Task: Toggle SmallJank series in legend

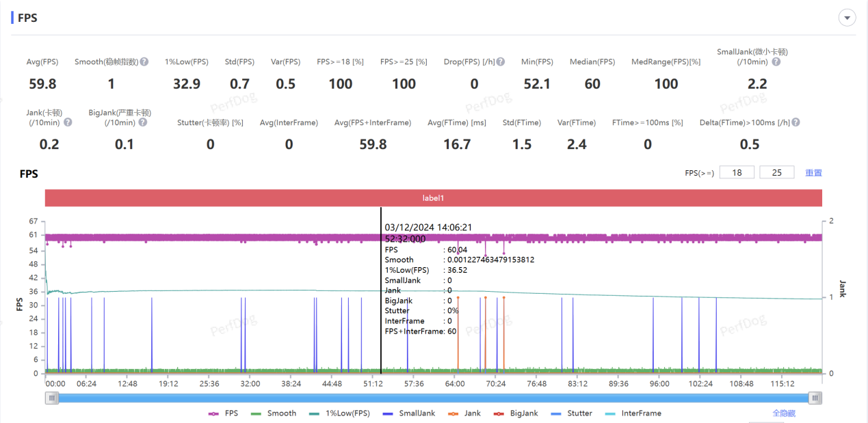Action: pos(409,413)
